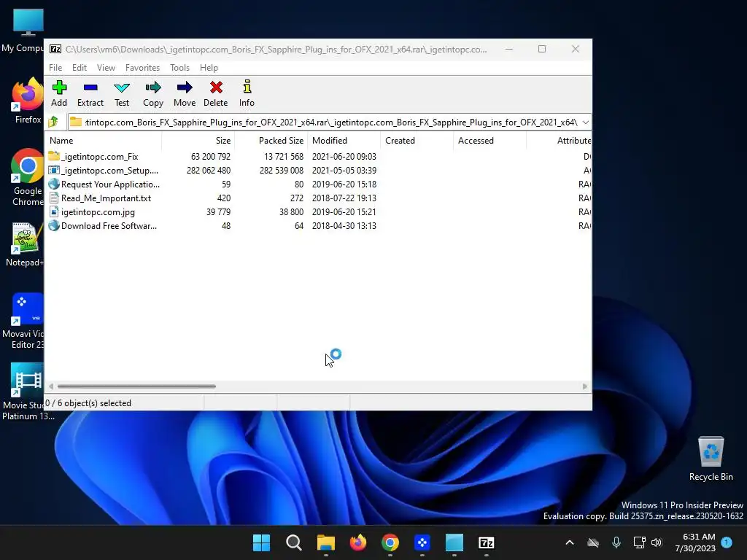The image size is (747, 560).
Task: Click the Move toolbar icon
Action: [x=185, y=87]
